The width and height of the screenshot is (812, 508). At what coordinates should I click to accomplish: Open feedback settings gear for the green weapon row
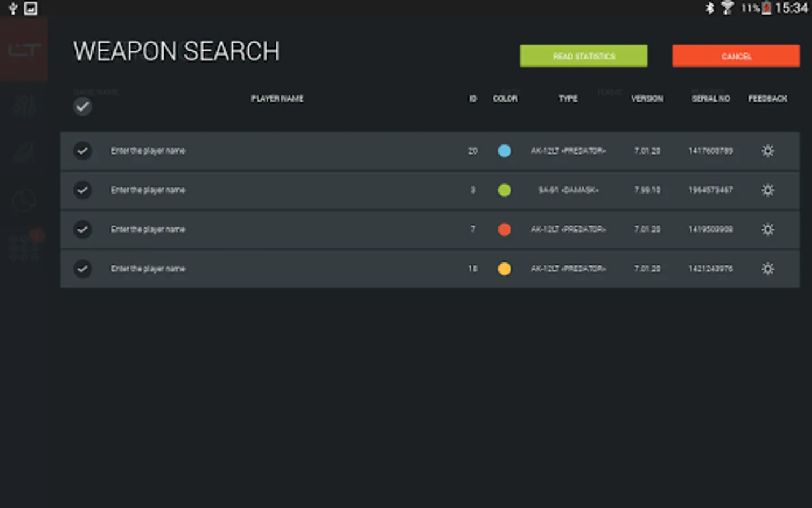click(x=767, y=190)
